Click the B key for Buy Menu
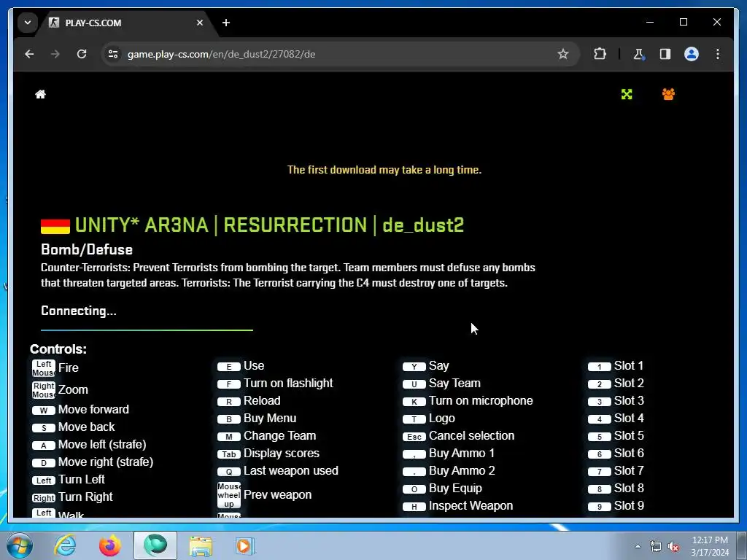 tap(228, 419)
